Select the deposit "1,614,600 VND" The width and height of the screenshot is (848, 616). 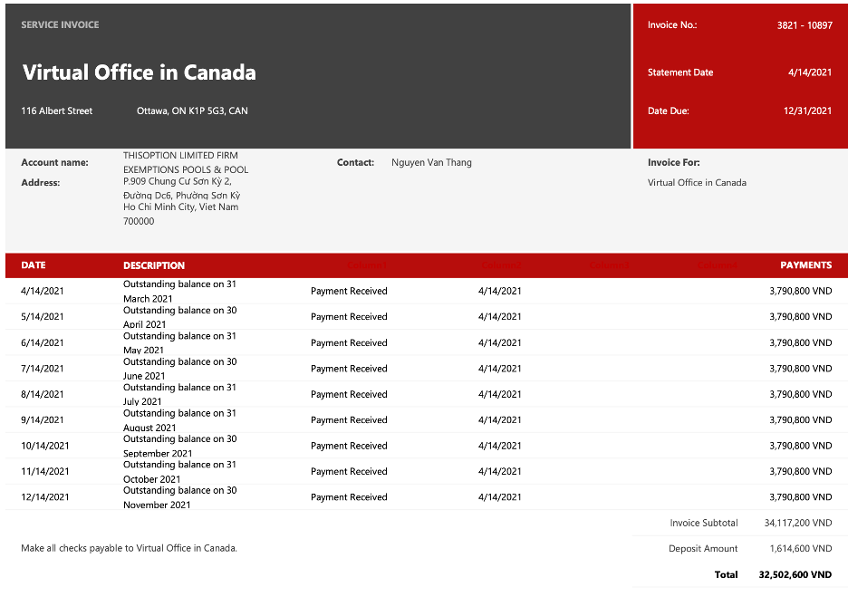pyautogui.click(x=800, y=548)
